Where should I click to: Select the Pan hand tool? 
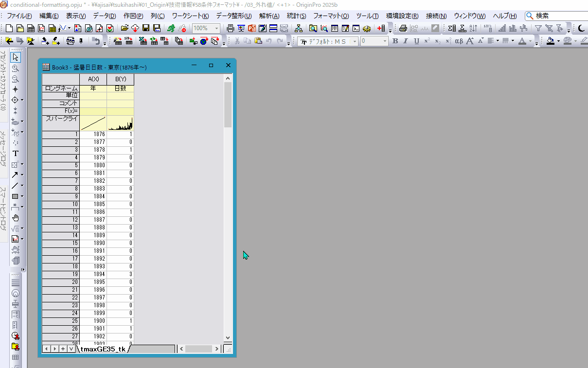pyautogui.click(x=16, y=217)
